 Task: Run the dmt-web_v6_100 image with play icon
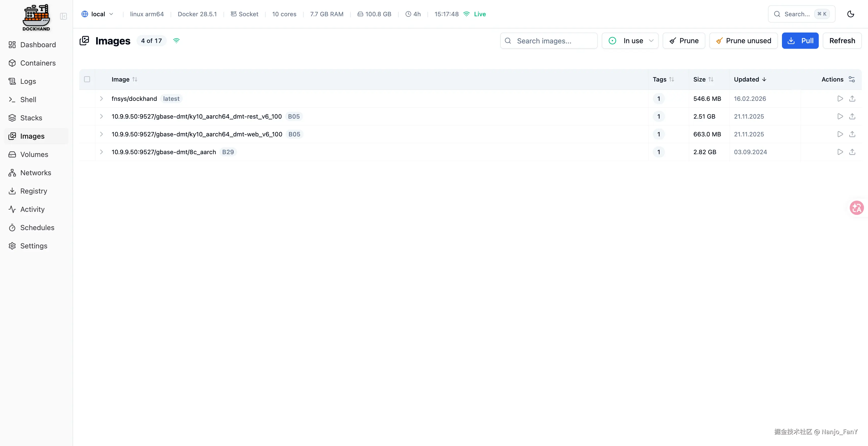click(840, 134)
